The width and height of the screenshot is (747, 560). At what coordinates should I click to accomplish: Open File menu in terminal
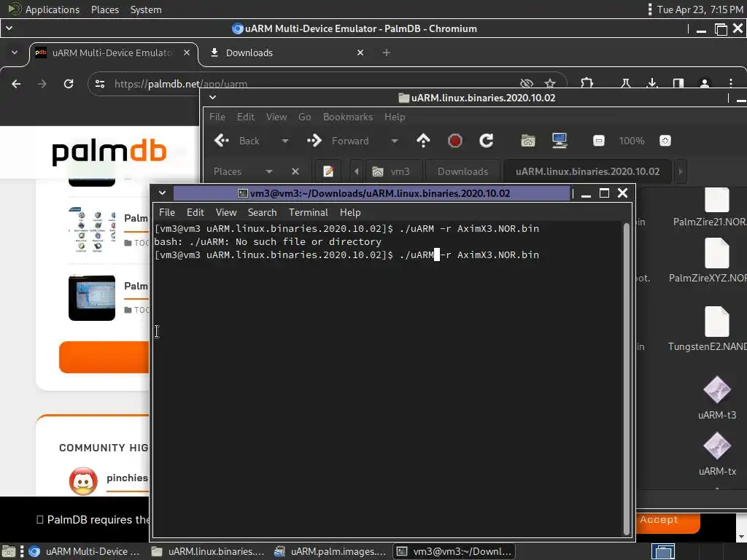coord(167,212)
